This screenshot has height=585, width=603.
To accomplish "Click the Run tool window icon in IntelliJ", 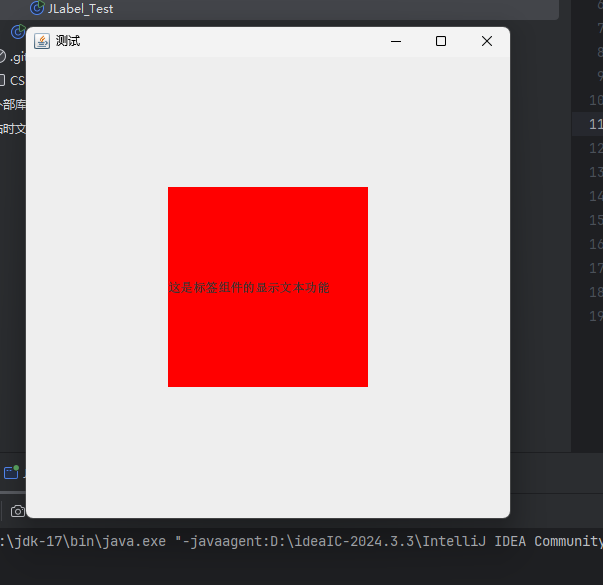I will 12,472.
